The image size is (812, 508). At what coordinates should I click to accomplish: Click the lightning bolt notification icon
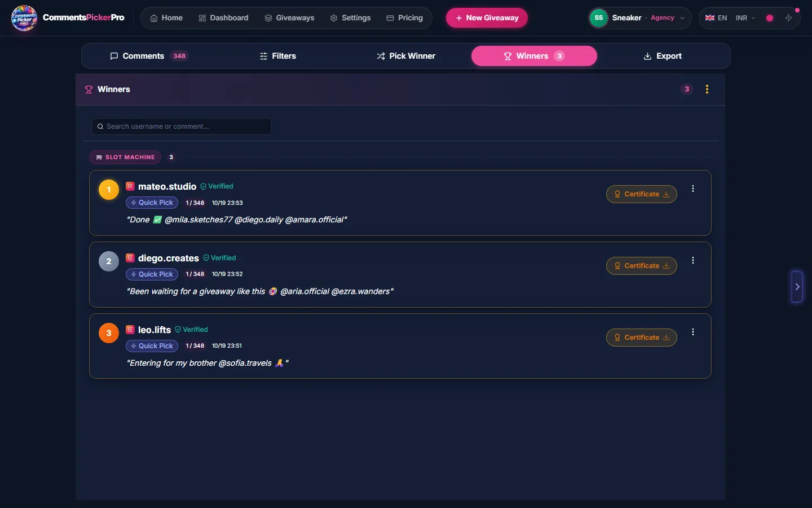click(x=789, y=18)
